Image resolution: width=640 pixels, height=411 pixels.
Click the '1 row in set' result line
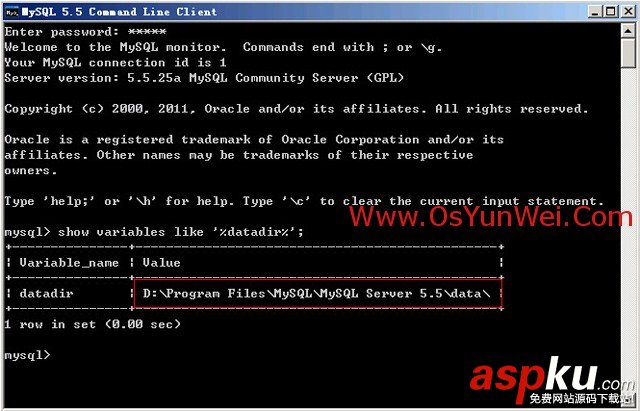click(x=93, y=324)
